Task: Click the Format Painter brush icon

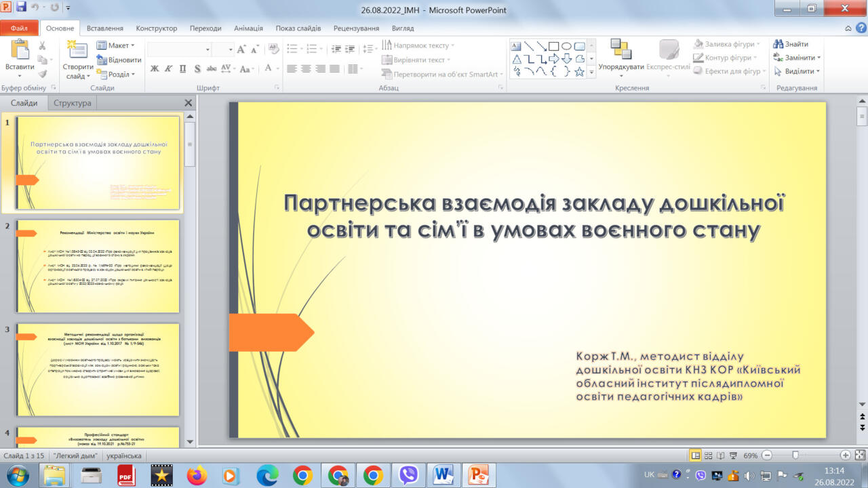Action: tap(43, 73)
